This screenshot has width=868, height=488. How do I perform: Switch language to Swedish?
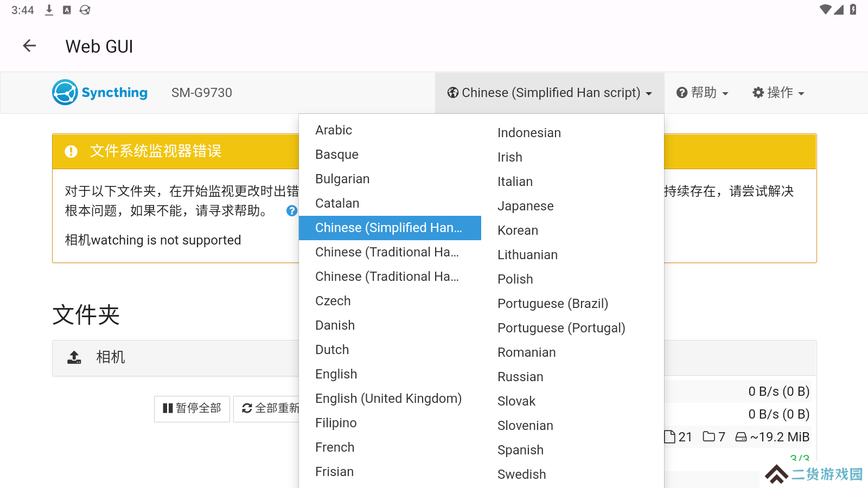click(x=572, y=474)
